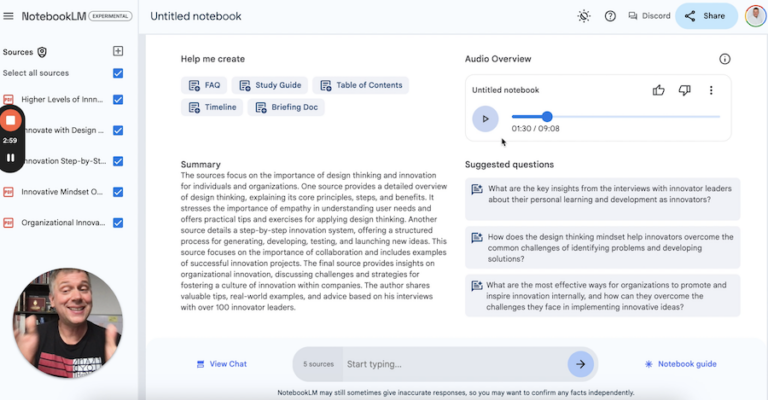Thumbs up the audio overview
768x400 pixels.
(658, 90)
